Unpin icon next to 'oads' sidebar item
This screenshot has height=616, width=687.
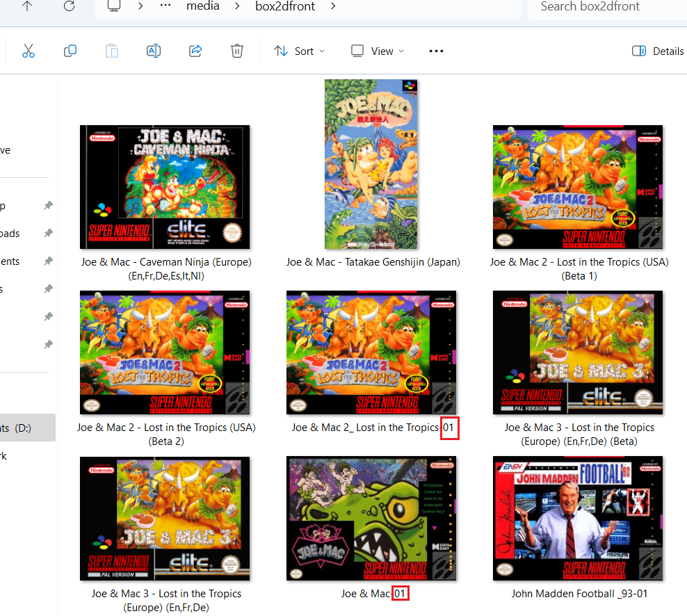pos(48,233)
